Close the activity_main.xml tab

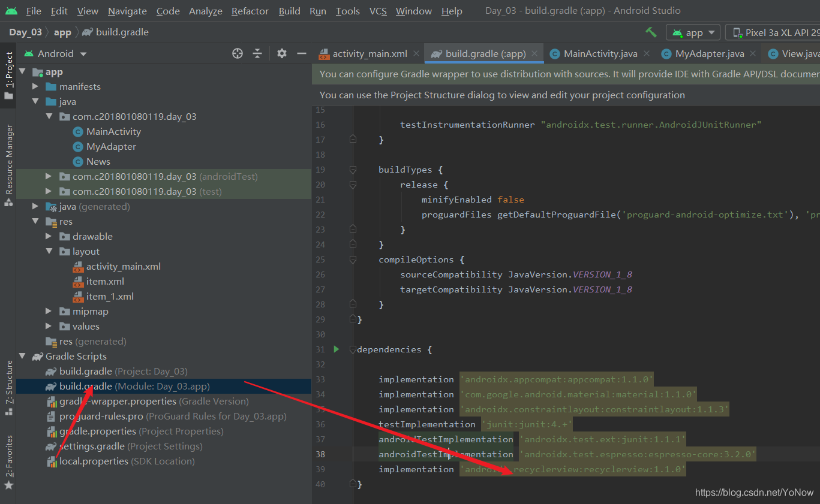pos(416,53)
